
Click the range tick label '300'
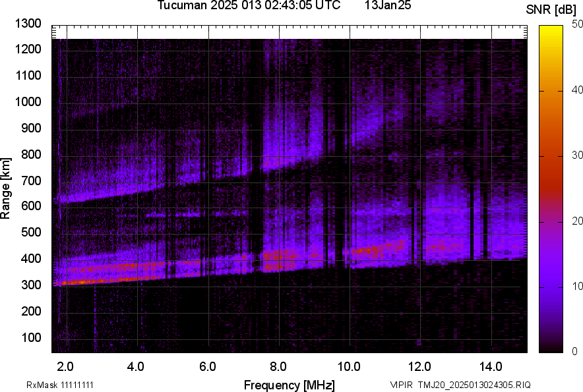pos(31,285)
